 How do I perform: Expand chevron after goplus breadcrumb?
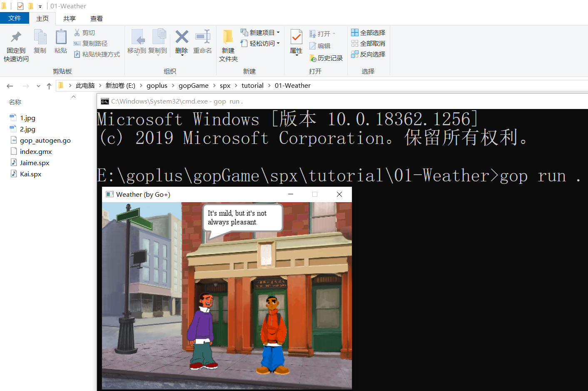click(x=173, y=85)
